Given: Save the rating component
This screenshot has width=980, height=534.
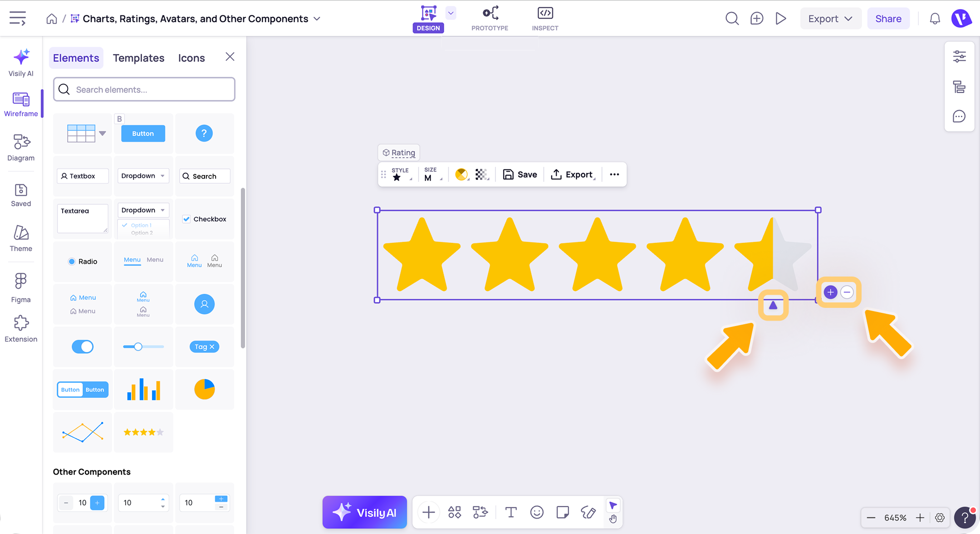Looking at the screenshot, I should pyautogui.click(x=520, y=174).
